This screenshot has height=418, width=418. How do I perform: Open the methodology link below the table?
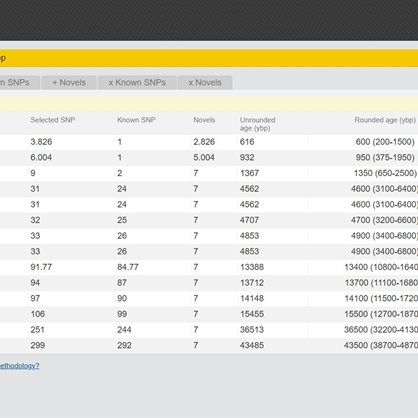point(19,366)
